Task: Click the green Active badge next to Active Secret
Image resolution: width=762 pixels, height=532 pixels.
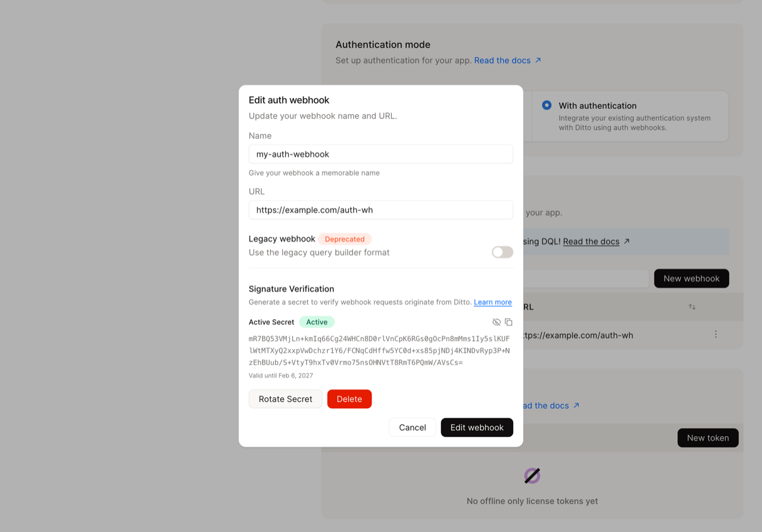Action: click(316, 321)
